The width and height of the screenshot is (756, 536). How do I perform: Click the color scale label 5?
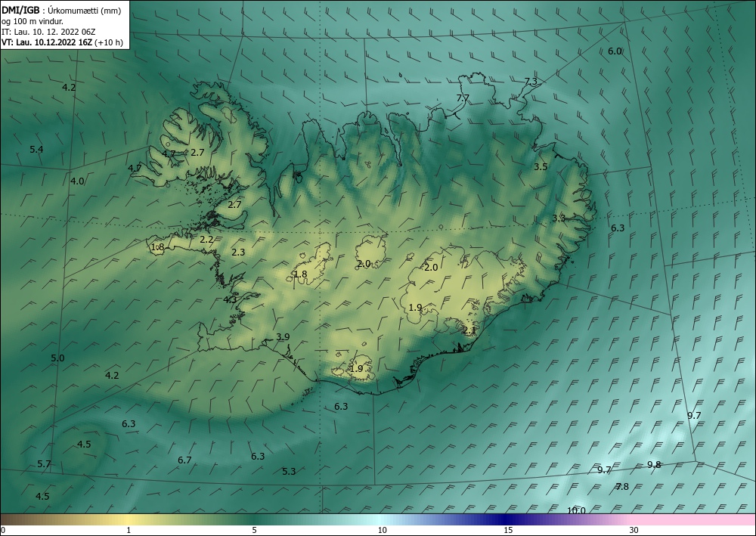[x=254, y=530]
